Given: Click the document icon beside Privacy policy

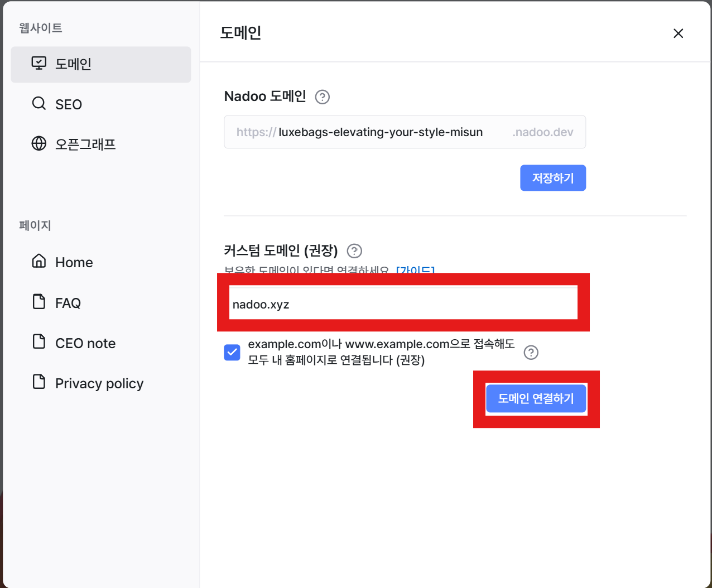Looking at the screenshot, I should click(x=39, y=382).
